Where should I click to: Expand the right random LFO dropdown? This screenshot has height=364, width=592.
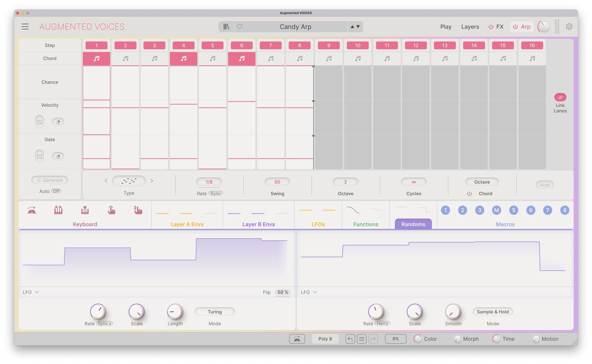tap(309, 292)
